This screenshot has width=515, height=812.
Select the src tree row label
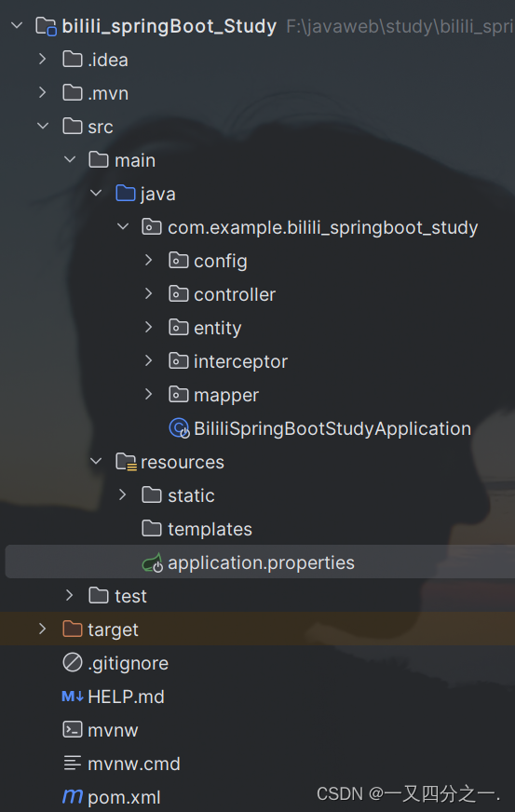[101, 127]
